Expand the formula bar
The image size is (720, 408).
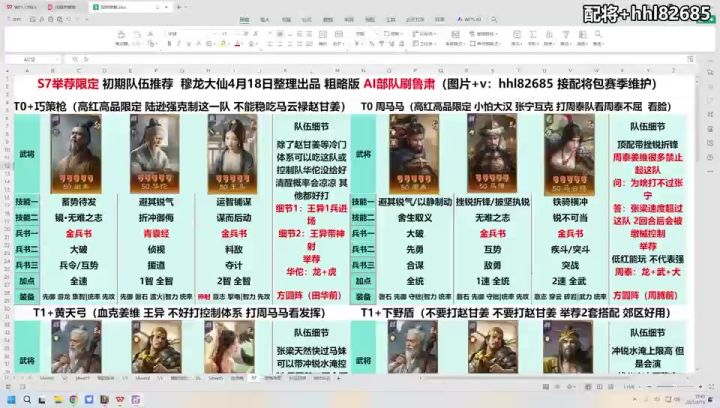[690, 59]
